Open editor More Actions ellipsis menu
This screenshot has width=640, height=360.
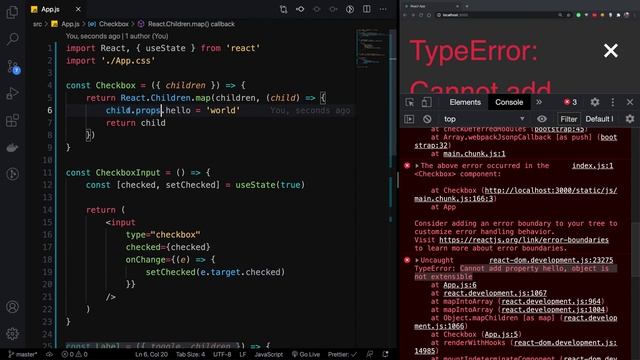coord(383,9)
